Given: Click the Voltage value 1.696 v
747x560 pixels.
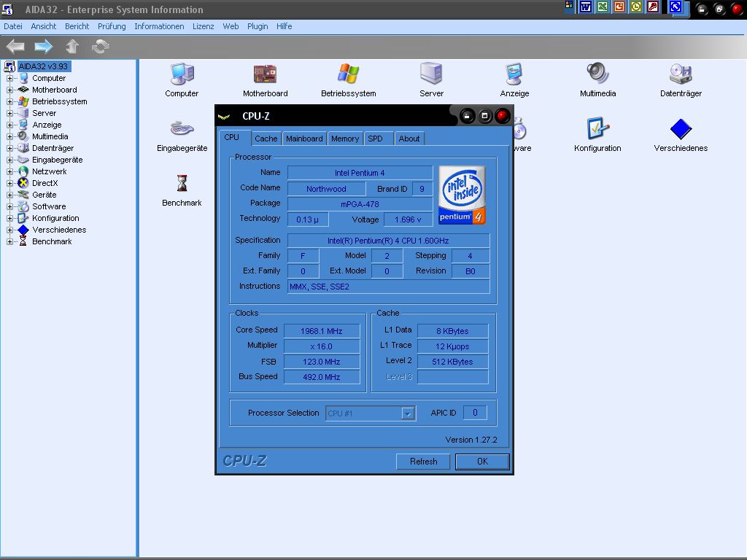Looking at the screenshot, I should pyautogui.click(x=408, y=219).
